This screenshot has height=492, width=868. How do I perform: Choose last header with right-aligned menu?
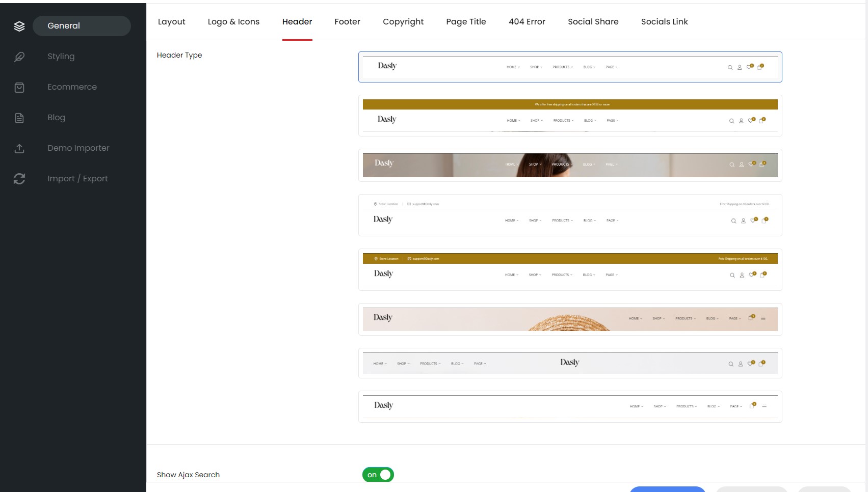click(x=570, y=406)
